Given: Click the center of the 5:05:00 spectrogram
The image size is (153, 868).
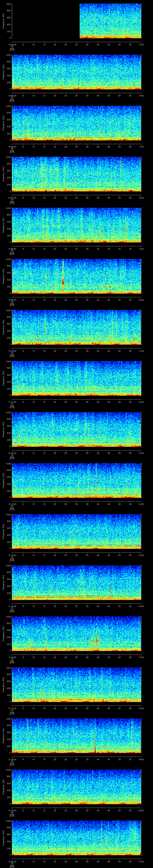Looking at the screenshot, I should [x=77, y=72].
